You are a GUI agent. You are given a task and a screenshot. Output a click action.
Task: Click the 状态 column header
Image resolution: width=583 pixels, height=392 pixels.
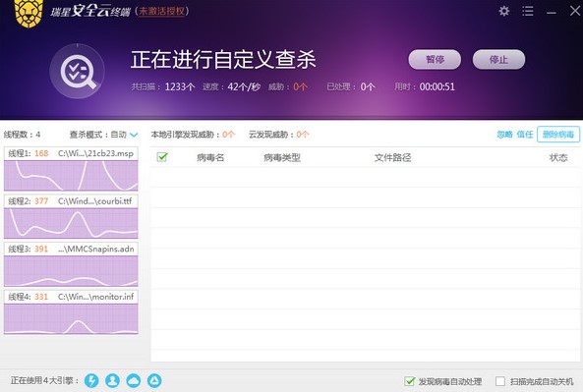tap(558, 157)
